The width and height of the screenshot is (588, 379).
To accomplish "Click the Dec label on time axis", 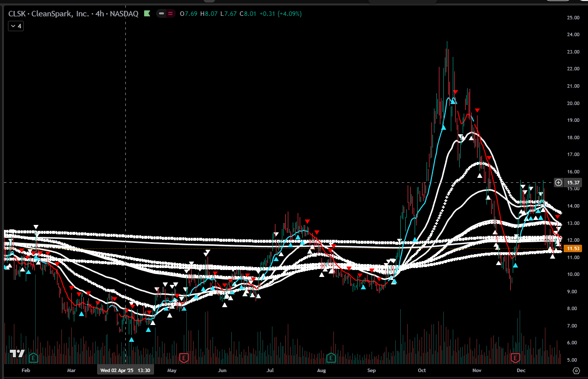I will [521, 371].
